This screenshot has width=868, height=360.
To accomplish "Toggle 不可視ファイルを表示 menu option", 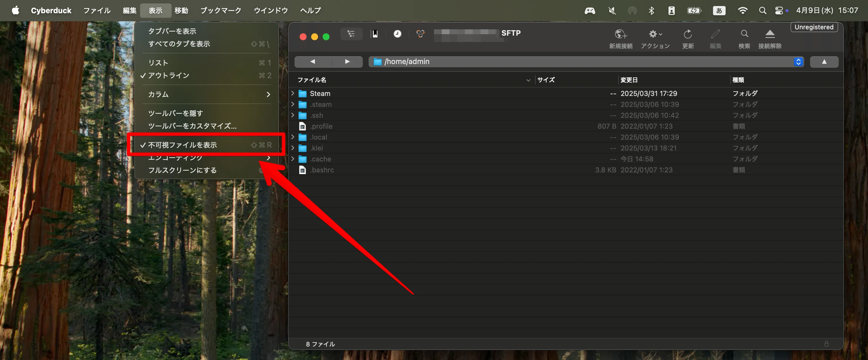I will tap(207, 145).
